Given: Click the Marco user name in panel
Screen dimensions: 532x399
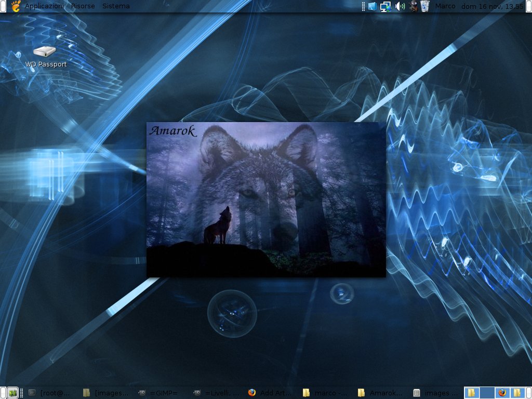Looking at the screenshot, I should coord(445,6).
